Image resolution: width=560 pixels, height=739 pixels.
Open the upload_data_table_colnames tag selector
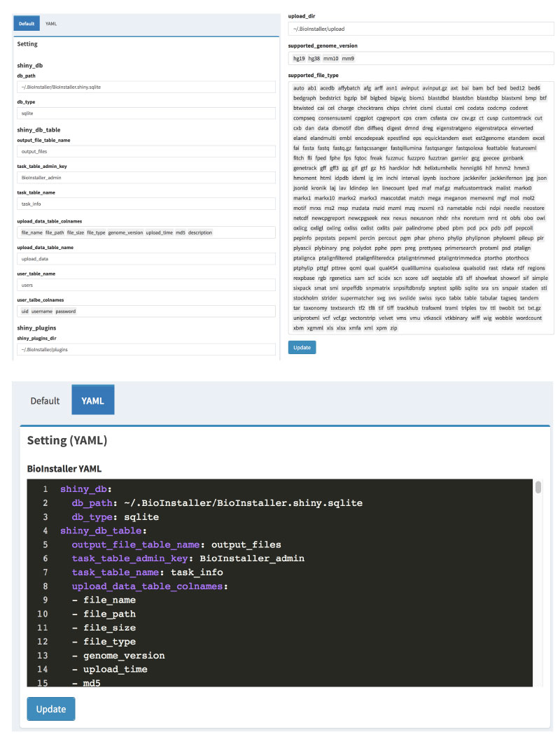(x=146, y=232)
